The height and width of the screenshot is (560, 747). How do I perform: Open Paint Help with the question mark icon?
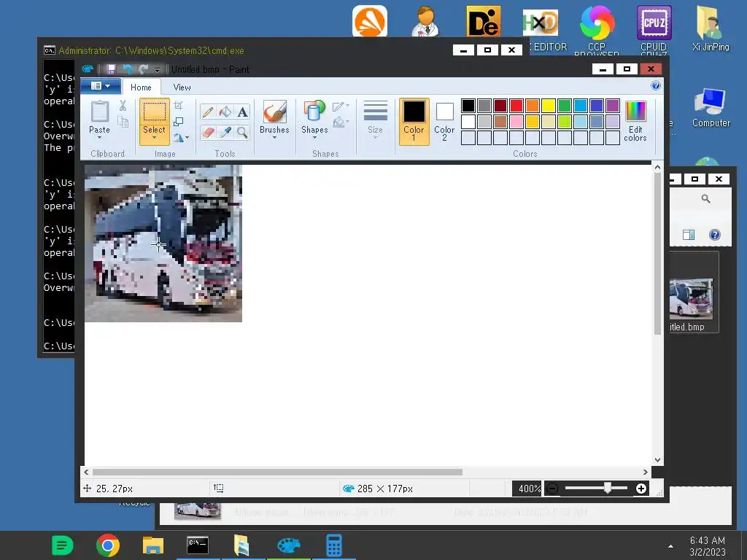[x=656, y=86]
